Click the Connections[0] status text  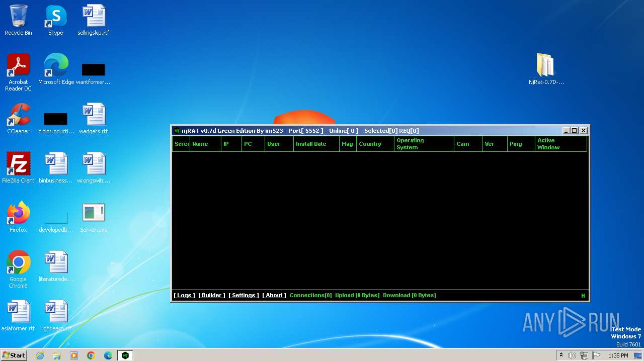(310, 296)
